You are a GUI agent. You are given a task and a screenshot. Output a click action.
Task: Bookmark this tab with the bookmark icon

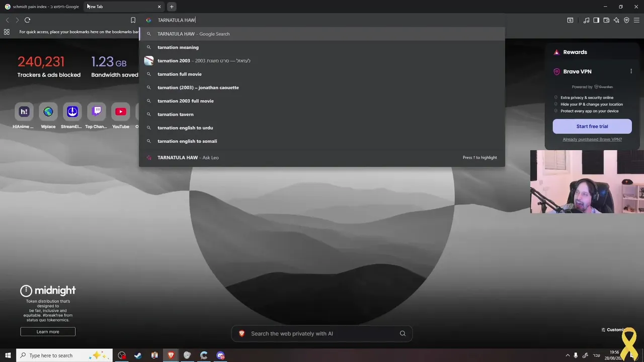click(133, 20)
